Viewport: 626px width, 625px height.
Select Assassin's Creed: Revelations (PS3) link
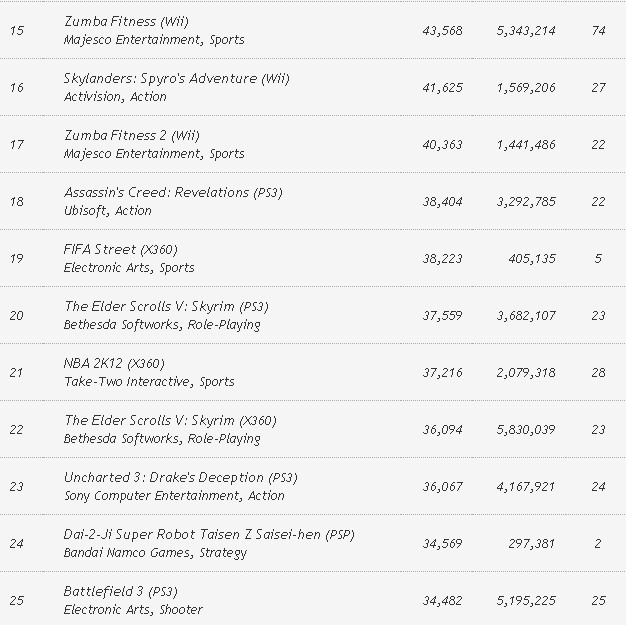click(173, 192)
